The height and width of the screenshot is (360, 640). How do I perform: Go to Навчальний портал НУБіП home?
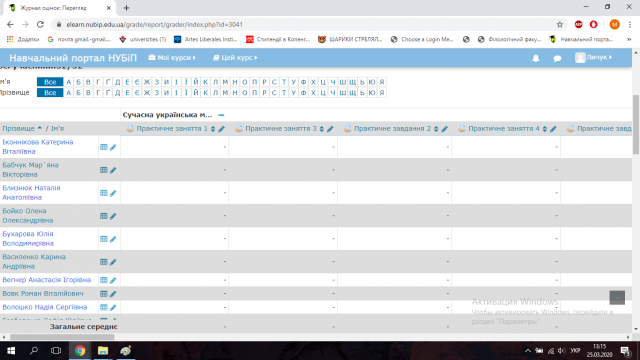(x=73, y=58)
